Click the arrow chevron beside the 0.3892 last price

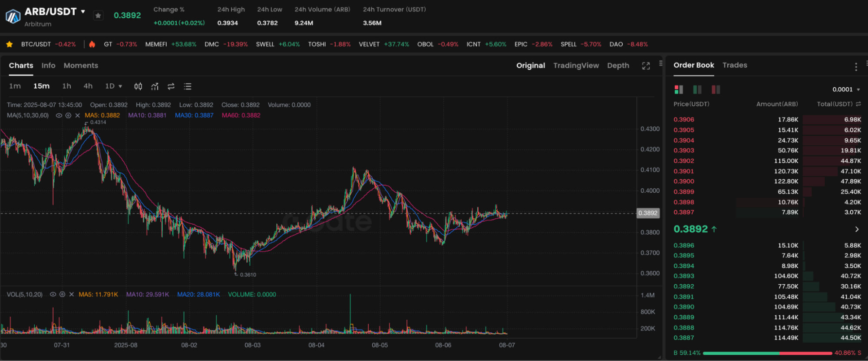coord(857,229)
